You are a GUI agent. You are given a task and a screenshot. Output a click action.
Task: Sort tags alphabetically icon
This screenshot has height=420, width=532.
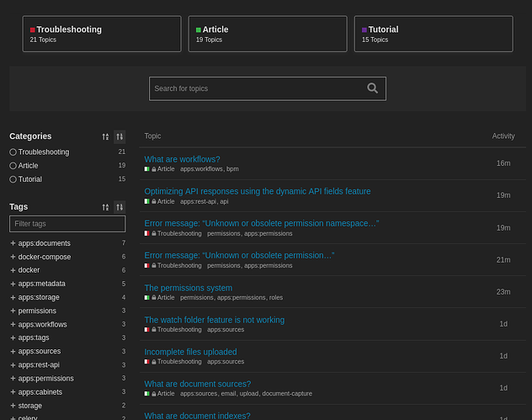tap(105, 207)
